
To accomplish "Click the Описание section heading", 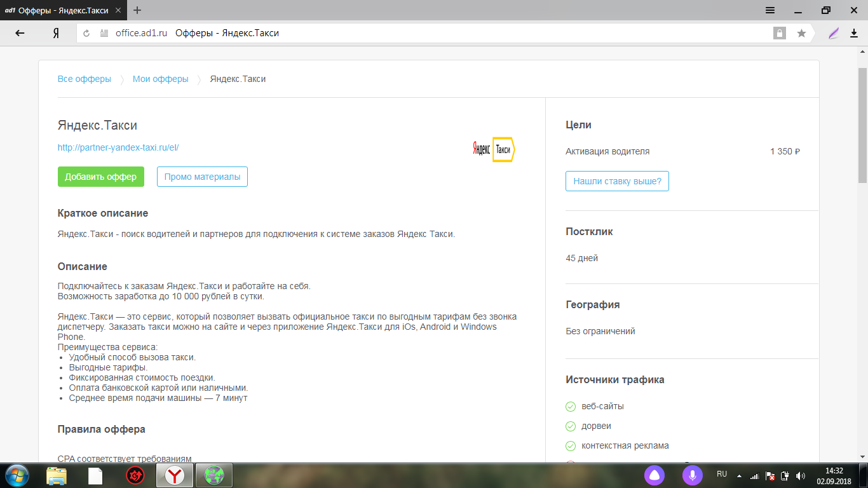I will (x=83, y=267).
